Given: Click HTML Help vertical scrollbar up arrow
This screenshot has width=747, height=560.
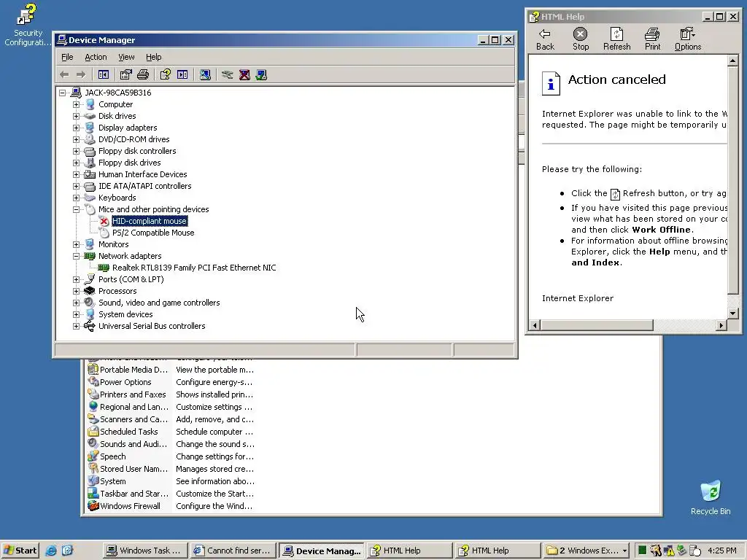Looking at the screenshot, I should [x=733, y=61].
